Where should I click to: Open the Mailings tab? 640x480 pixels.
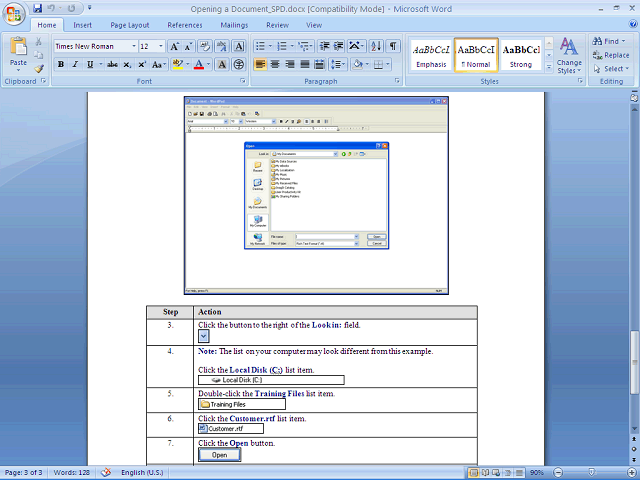pos(234,25)
